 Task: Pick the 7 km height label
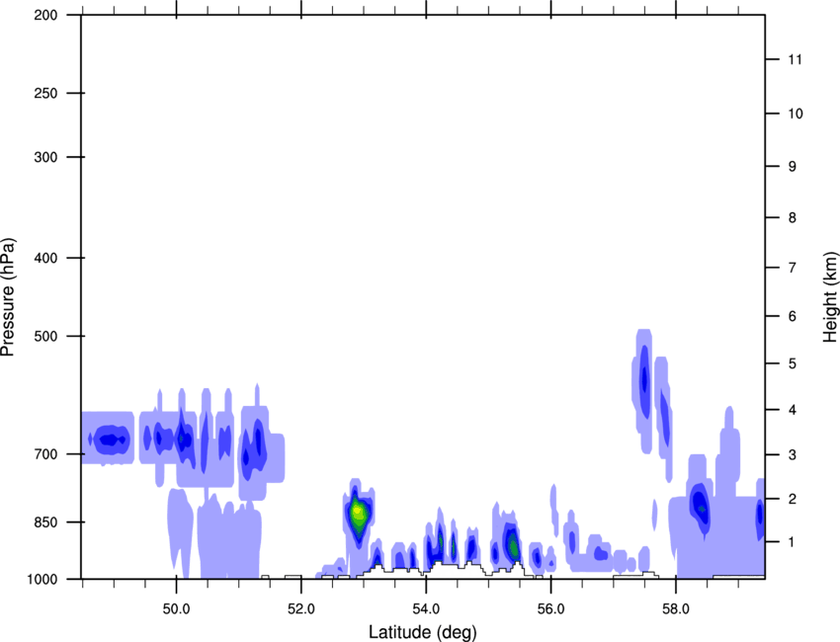pos(793,268)
